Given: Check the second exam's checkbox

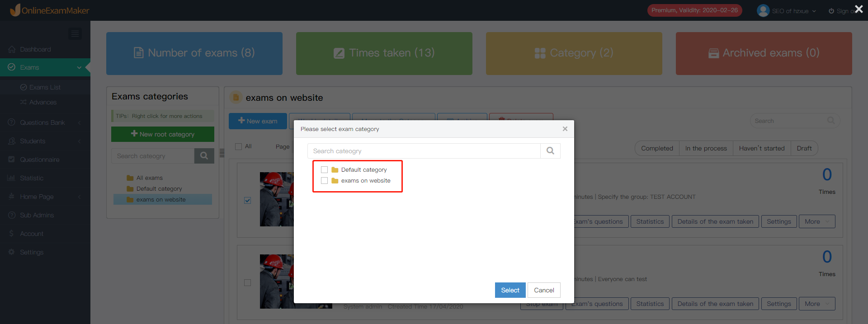Looking at the screenshot, I should coord(247,282).
